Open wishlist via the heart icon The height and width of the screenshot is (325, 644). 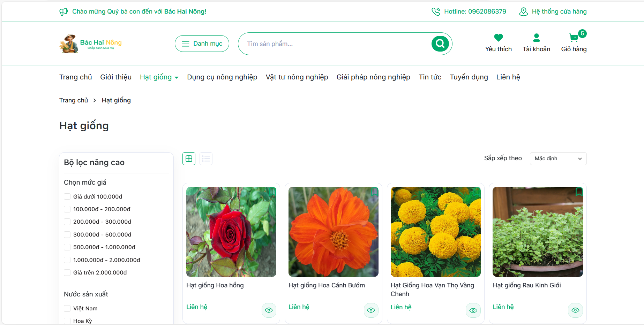[x=499, y=38]
